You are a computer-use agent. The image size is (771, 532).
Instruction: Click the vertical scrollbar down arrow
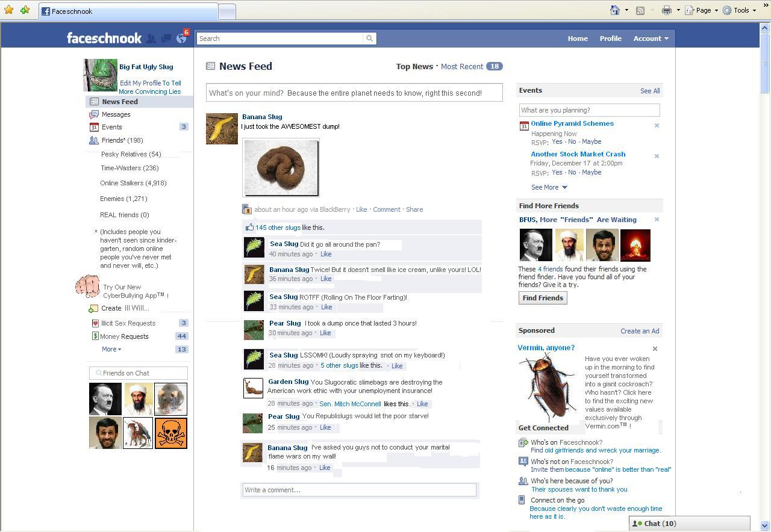[x=765, y=525]
